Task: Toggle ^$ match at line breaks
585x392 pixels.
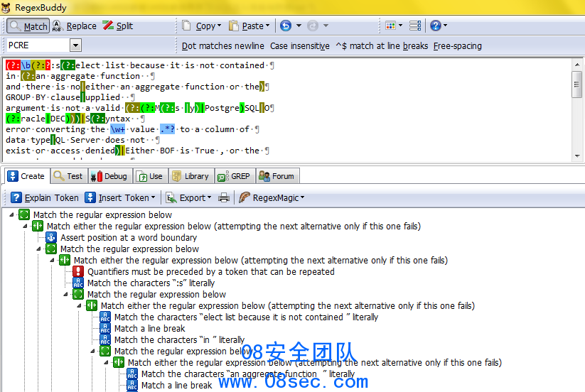Action: [382, 46]
